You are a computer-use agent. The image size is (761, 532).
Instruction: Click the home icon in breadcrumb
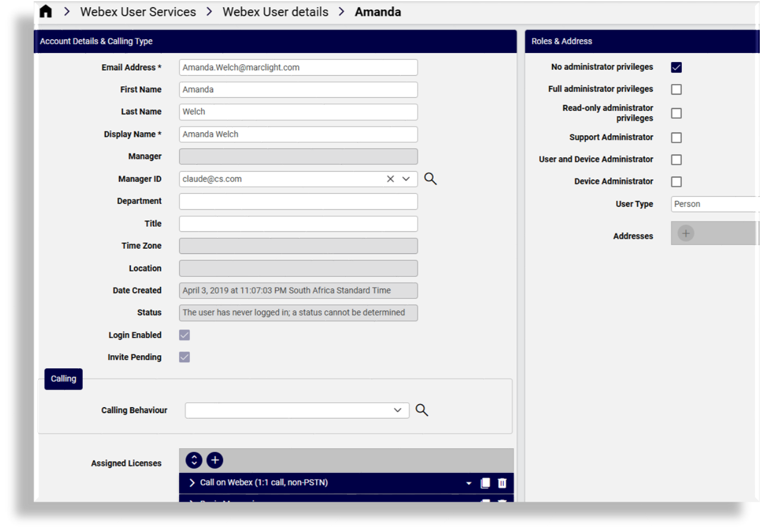46,11
